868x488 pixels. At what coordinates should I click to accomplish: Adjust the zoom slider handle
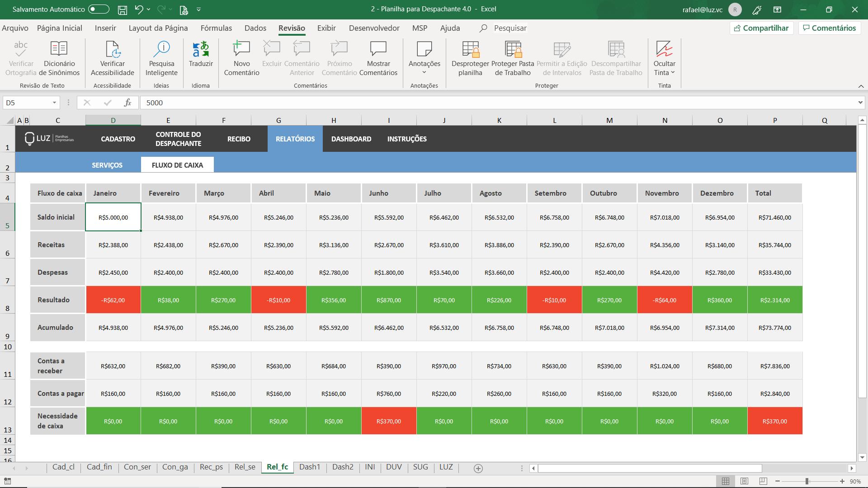click(807, 481)
